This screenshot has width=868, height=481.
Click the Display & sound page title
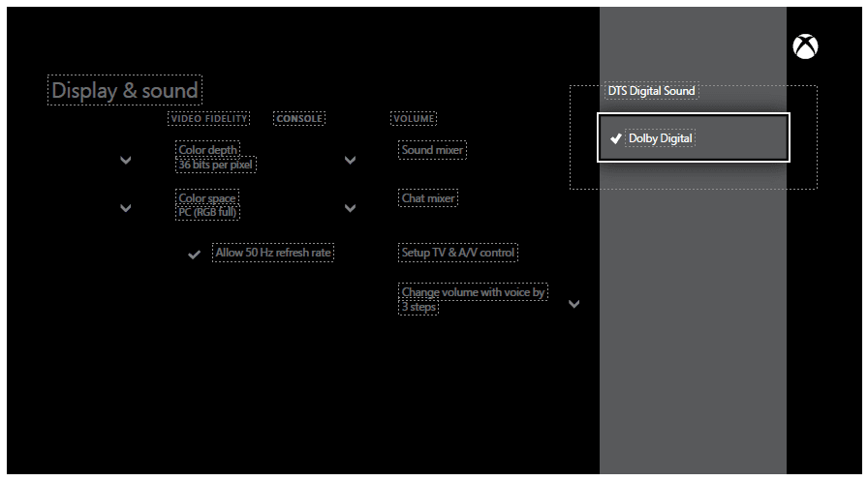point(125,91)
